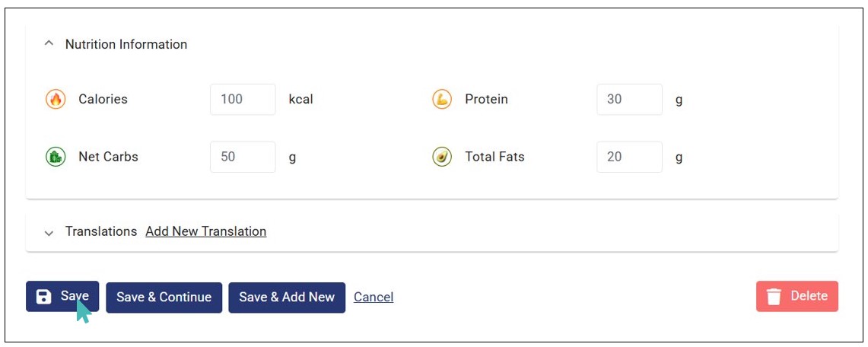Image resolution: width=868 pixels, height=347 pixels.
Task: Select the Net Carbs value field
Action: pyautogui.click(x=243, y=157)
